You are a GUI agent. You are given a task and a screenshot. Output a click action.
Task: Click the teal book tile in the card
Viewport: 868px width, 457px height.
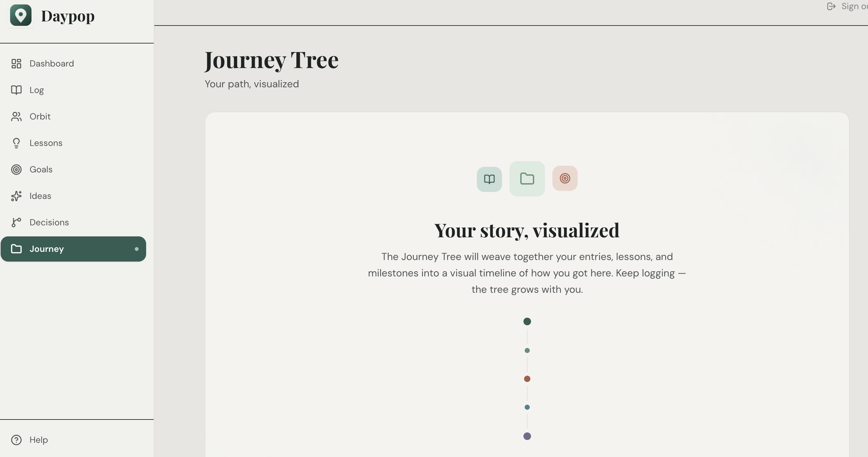489,179
